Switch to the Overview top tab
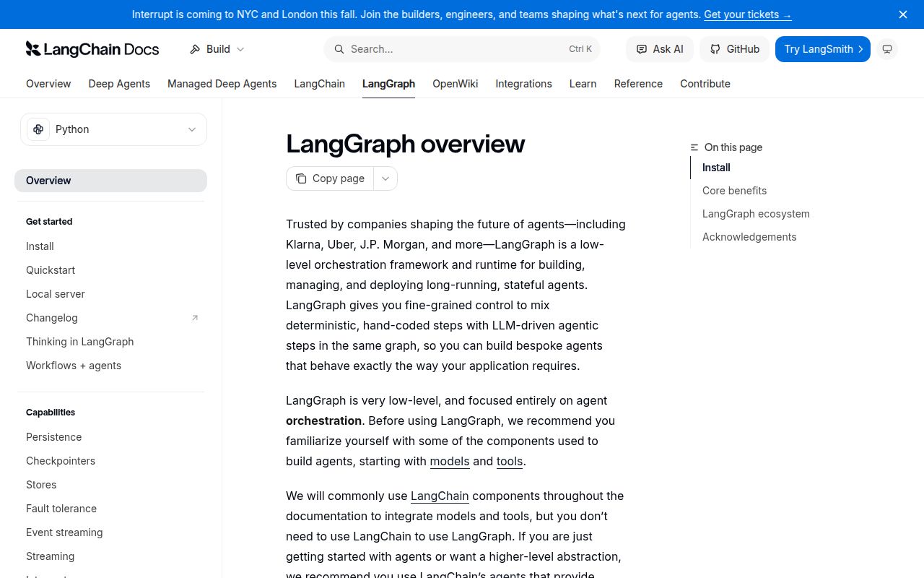924x578 pixels. pos(48,84)
